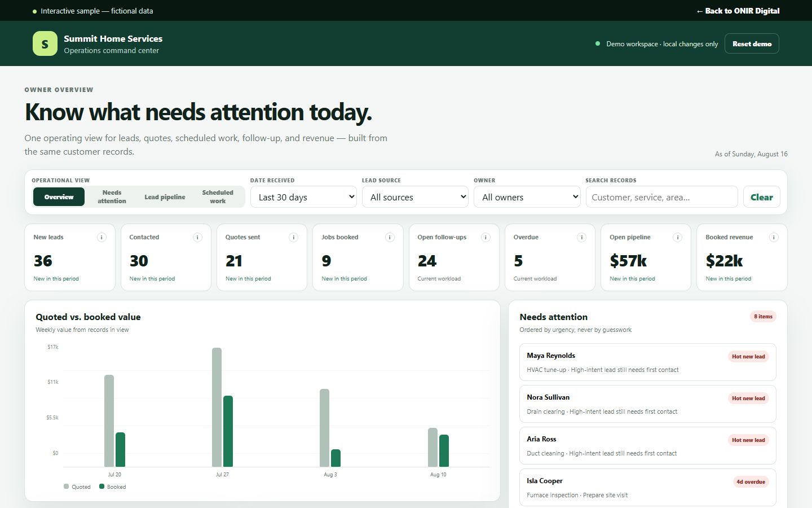Switch to the Lead pipeline view
Image resolution: width=812 pixels, height=508 pixels.
(x=165, y=197)
